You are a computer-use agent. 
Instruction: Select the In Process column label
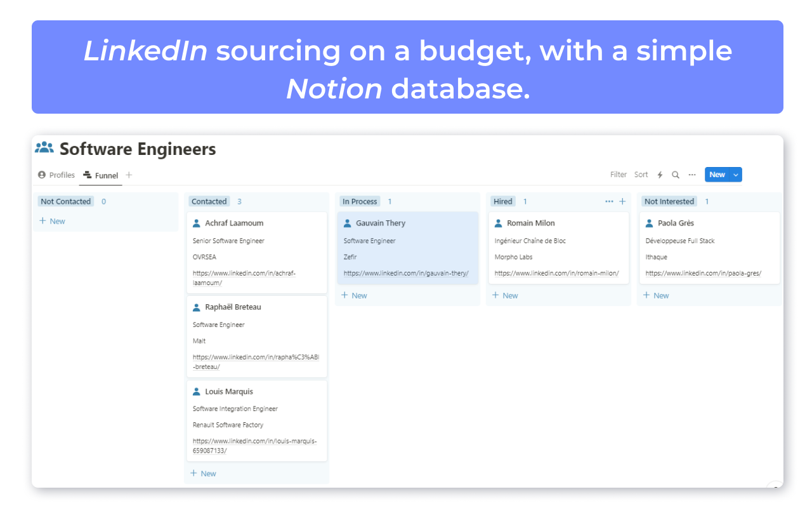click(360, 201)
